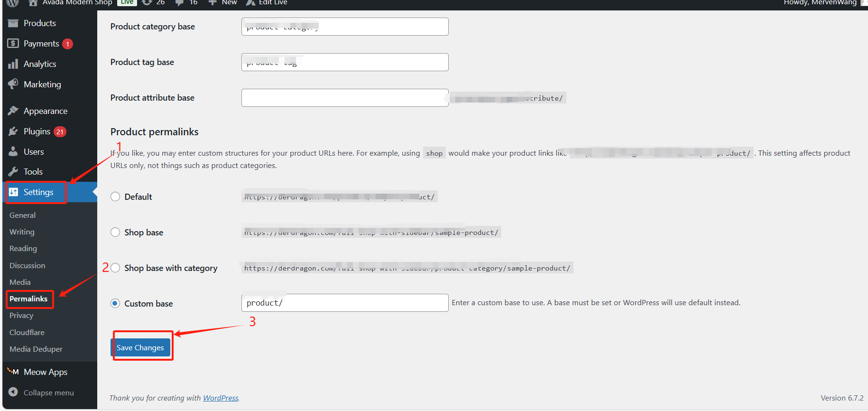Image resolution: width=868 pixels, height=411 pixels.
Task: Choose Shop base with category radio option
Action: pyautogui.click(x=115, y=268)
